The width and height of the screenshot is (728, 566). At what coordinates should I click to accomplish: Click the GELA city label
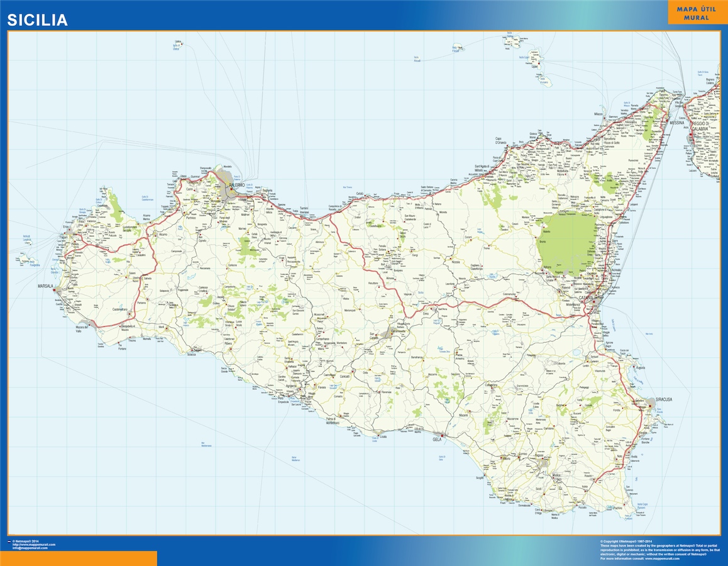coord(437,439)
